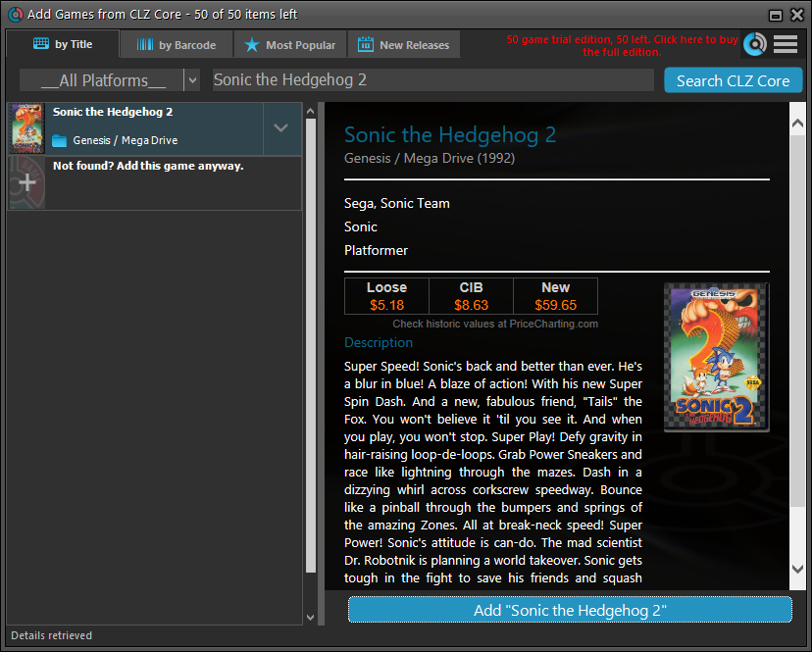Image resolution: width=812 pixels, height=652 pixels.
Task: Click the star icon on Most Popular tab
Action: pyautogui.click(x=252, y=45)
